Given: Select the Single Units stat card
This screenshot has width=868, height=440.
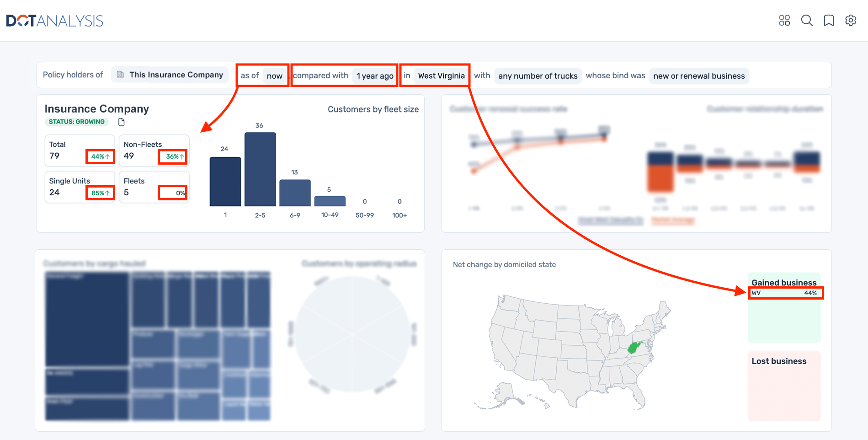Looking at the screenshot, I should coord(80,187).
